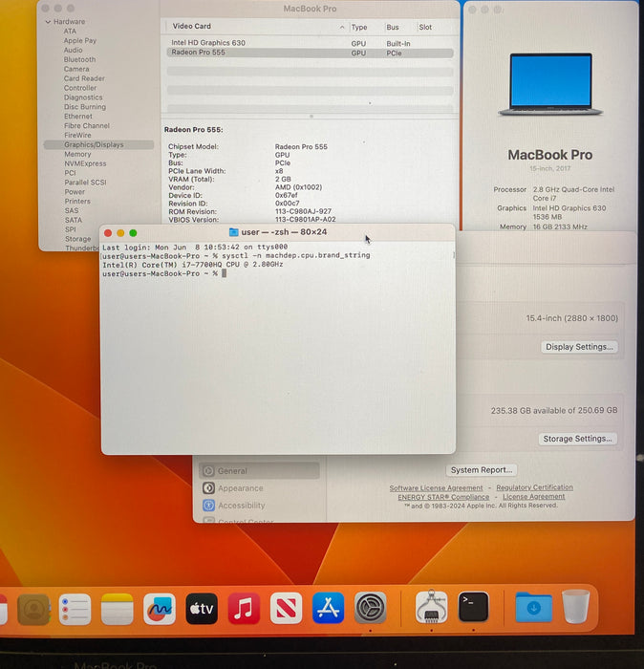The image size is (644, 669).
Task: Click folder icon in Terminal title bar
Action: pyautogui.click(x=234, y=232)
